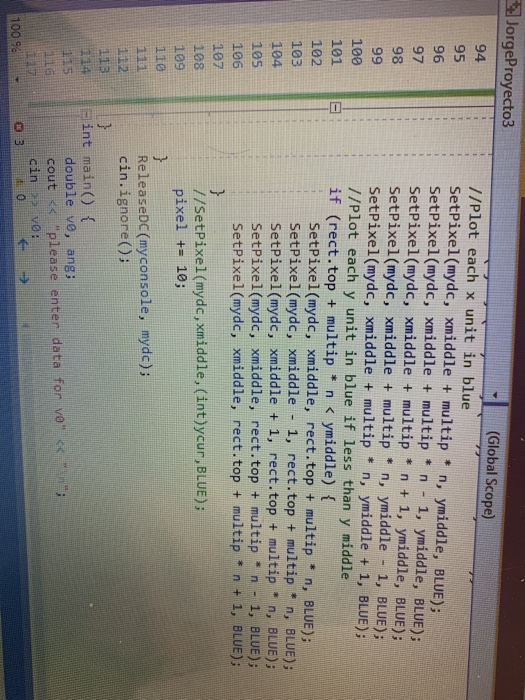Screen dimensions: 525x700
Task: Click the "cin >> v0" line
Action: click(x=34, y=196)
